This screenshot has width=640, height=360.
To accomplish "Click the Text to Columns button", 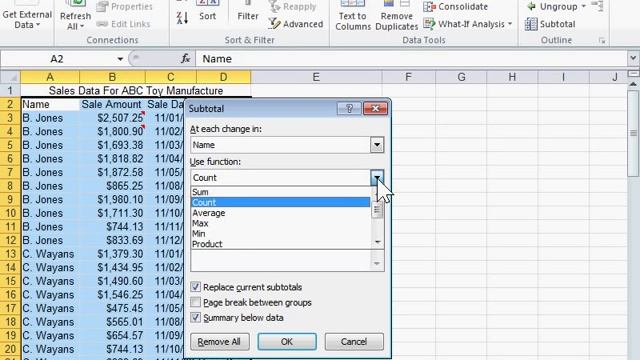I will click(353, 16).
